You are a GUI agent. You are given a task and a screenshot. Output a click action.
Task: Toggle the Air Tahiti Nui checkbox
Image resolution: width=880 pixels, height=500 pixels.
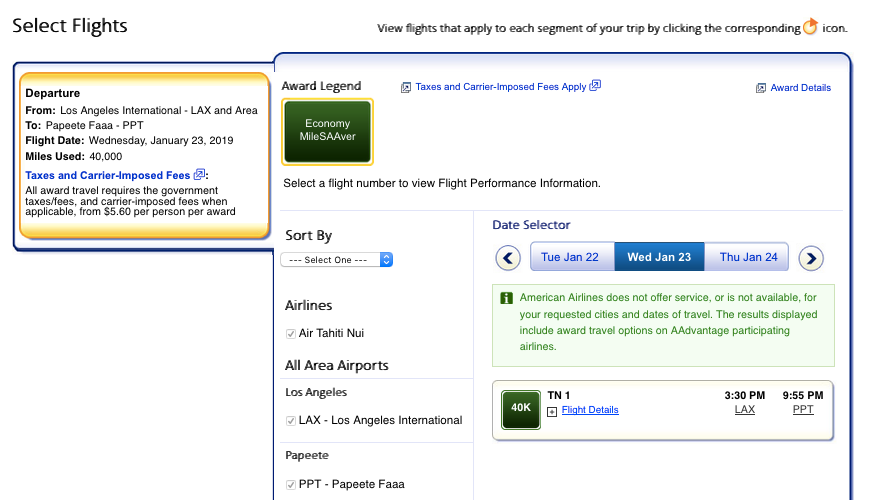coord(291,333)
